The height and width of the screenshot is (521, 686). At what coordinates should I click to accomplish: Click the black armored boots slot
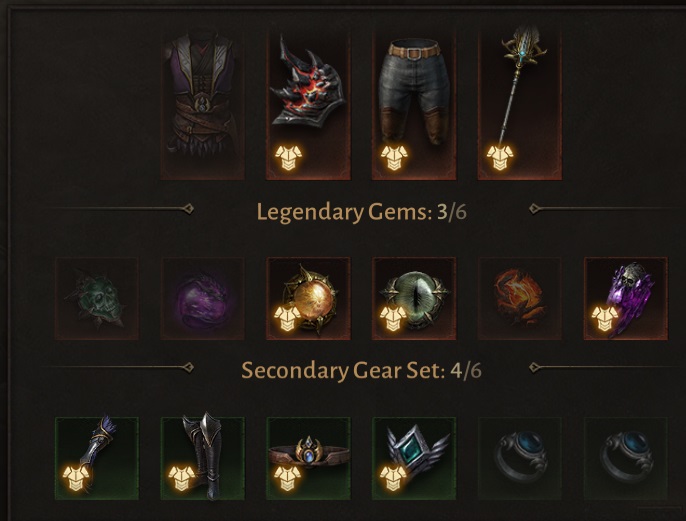[202, 458]
